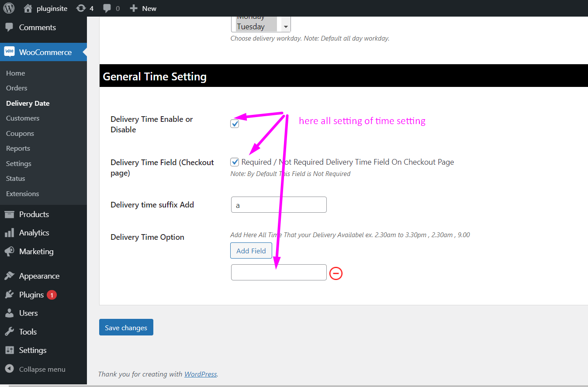Click the Comments menu label

click(x=38, y=27)
